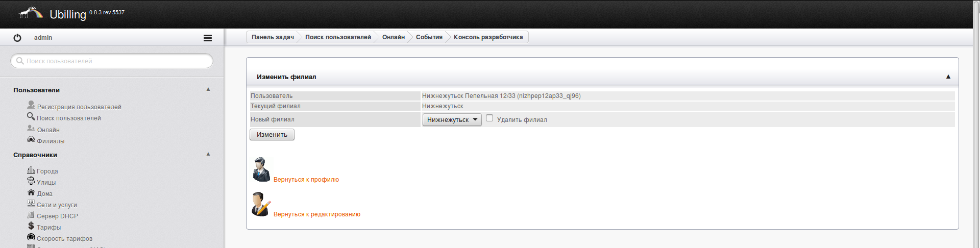Collapse the Справочники sidebar section

point(208,154)
